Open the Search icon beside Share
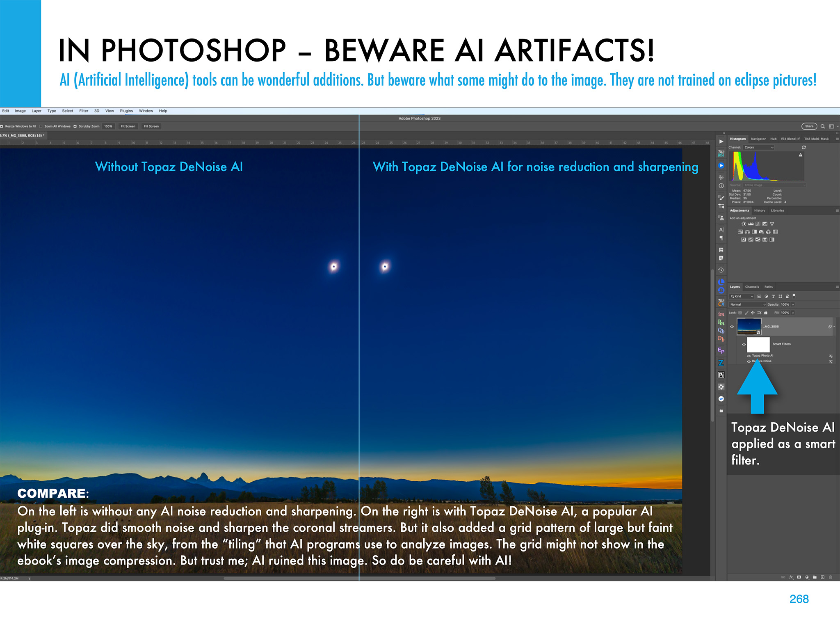 [822, 126]
